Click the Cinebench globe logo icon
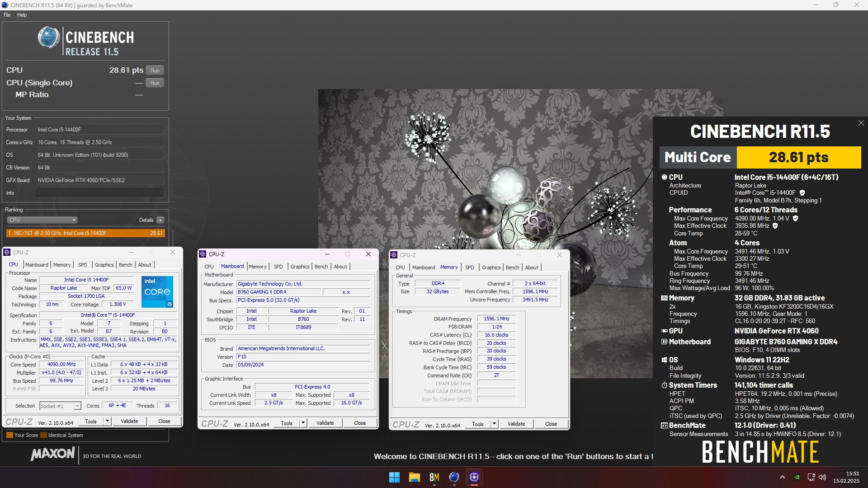This screenshot has height=488, width=868. point(49,38)
